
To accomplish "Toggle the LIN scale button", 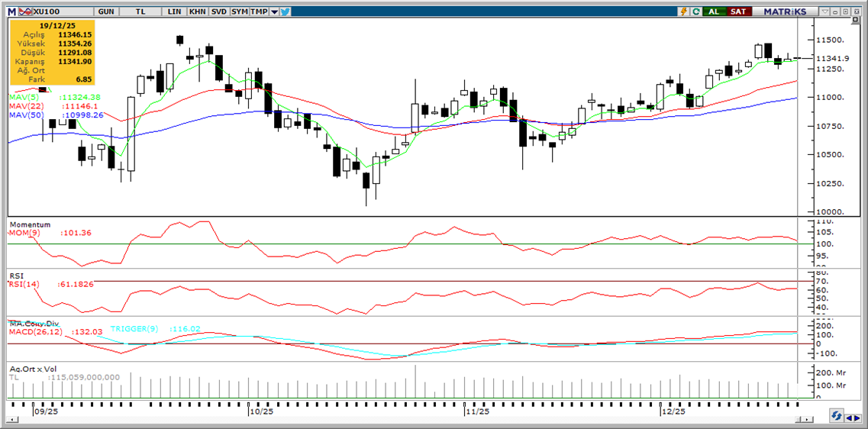I will click(x=175, y=11).
